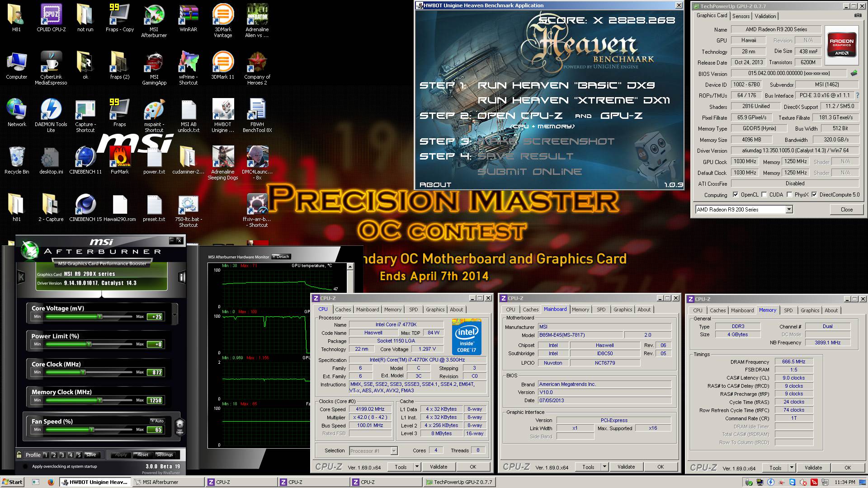Click the Afterburner profile lock icon
This screenshot has width=868, height=488.
click(x=19, y=455)
